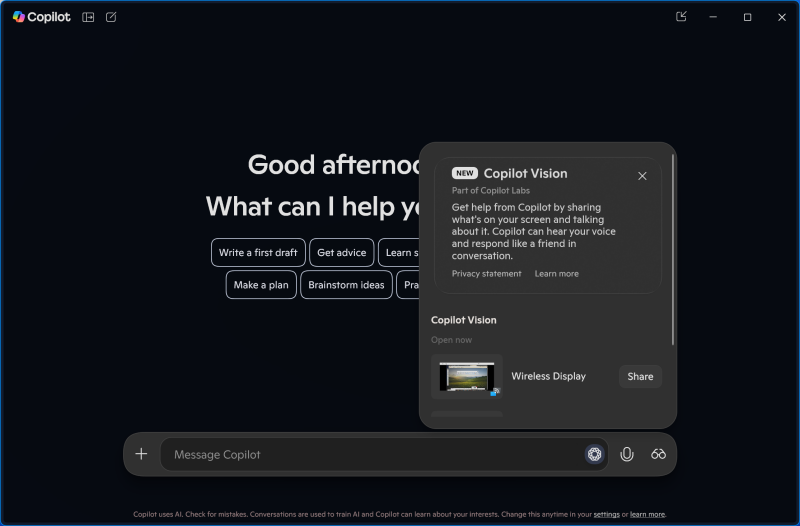800x526 pixels.
Task: Choose the 'Brainstorm ideas' suggestion
Action: [346, 285]
